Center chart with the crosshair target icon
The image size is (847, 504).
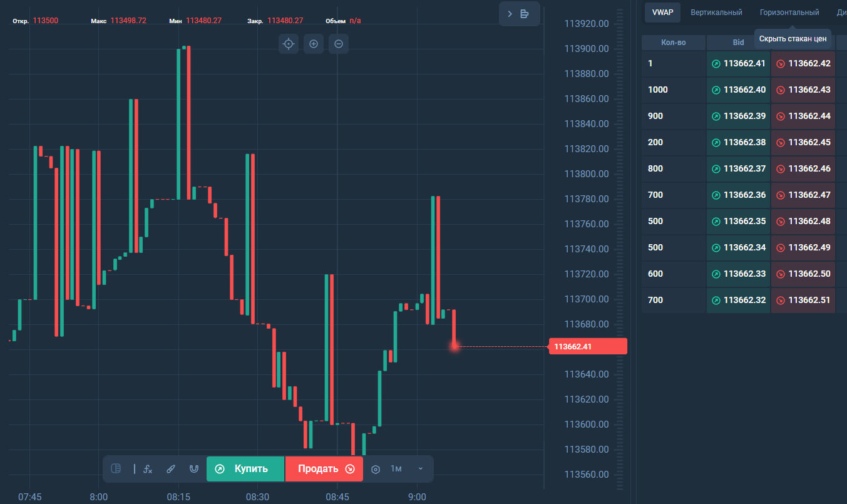point(289,44)
